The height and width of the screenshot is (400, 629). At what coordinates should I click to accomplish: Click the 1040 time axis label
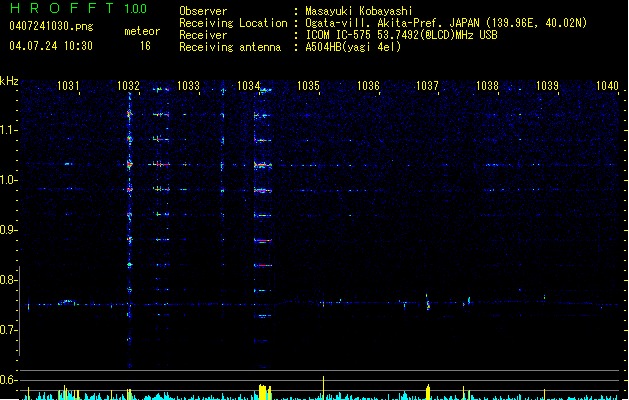click(607, 86)
